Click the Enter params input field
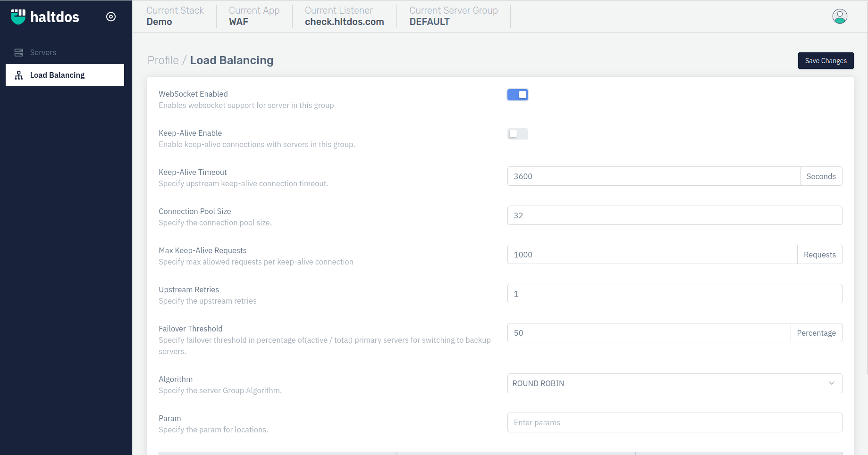Image resolution: width=868 pixels, height=455 pixels. (674, 422)
